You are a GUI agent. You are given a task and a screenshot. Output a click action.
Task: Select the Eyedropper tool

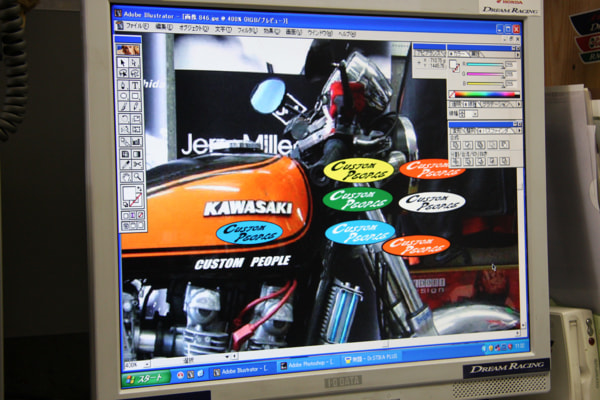coord(125,165)
